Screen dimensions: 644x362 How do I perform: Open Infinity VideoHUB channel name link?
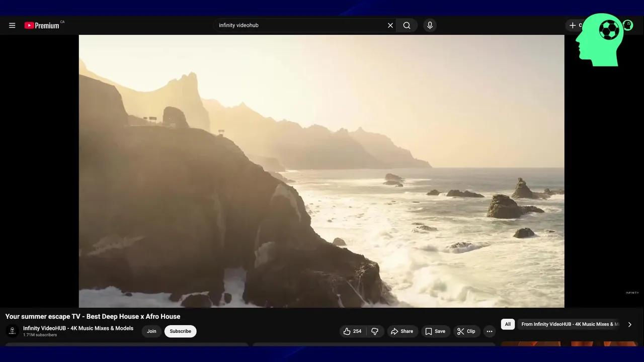click(78, 328)
